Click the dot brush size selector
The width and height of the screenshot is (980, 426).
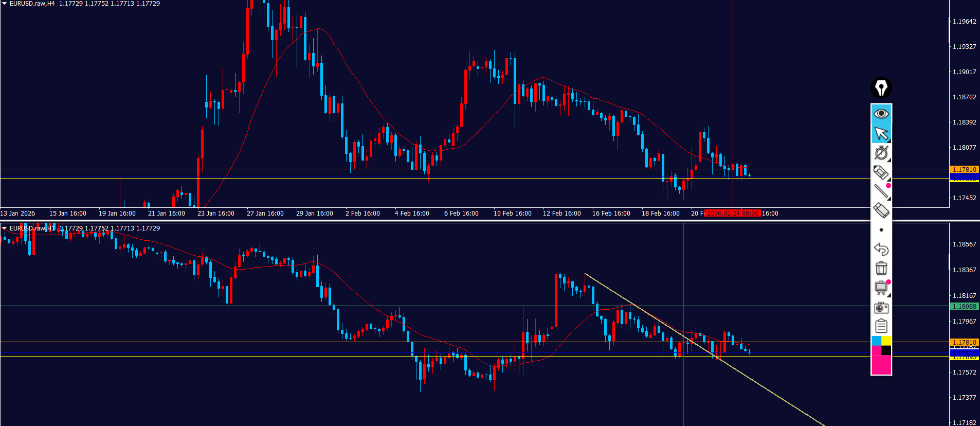tap(881, 230)
